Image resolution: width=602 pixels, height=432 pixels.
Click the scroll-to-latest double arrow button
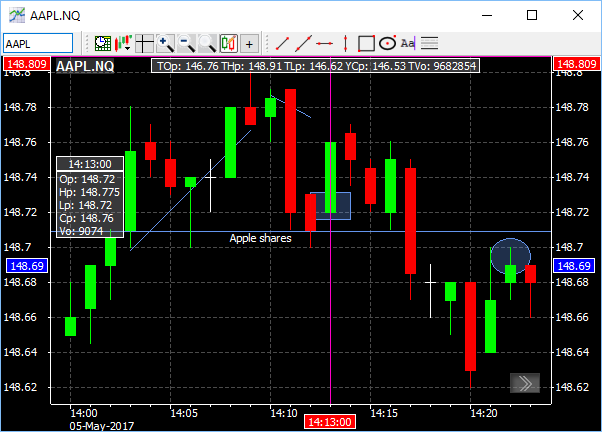pos(525,383)
